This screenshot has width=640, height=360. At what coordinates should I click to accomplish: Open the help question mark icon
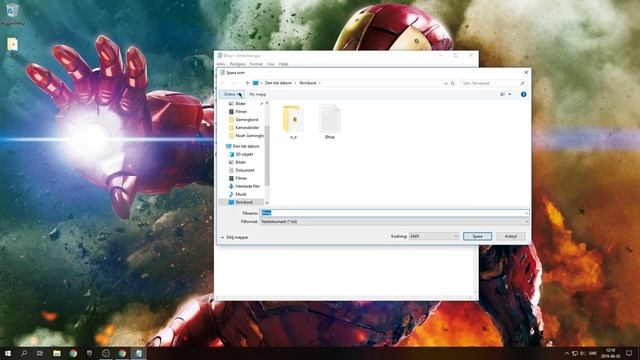[523, 94]
